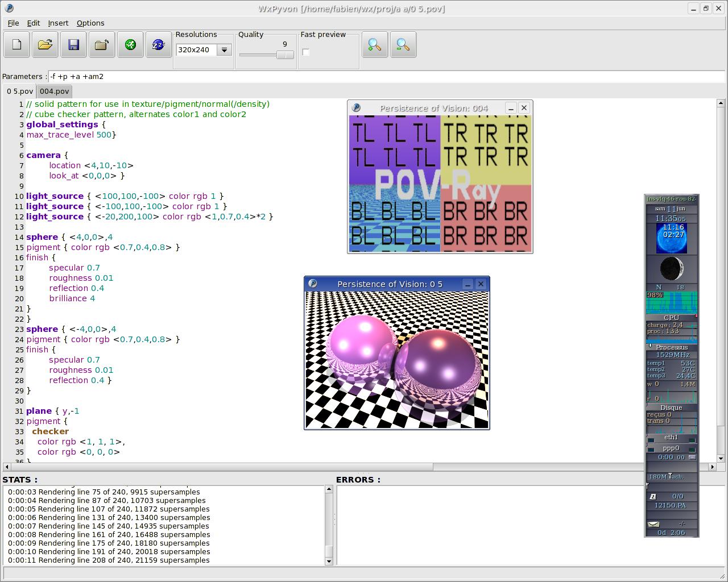Close the Persistence of Vision: 004 window

pos(524,107)
